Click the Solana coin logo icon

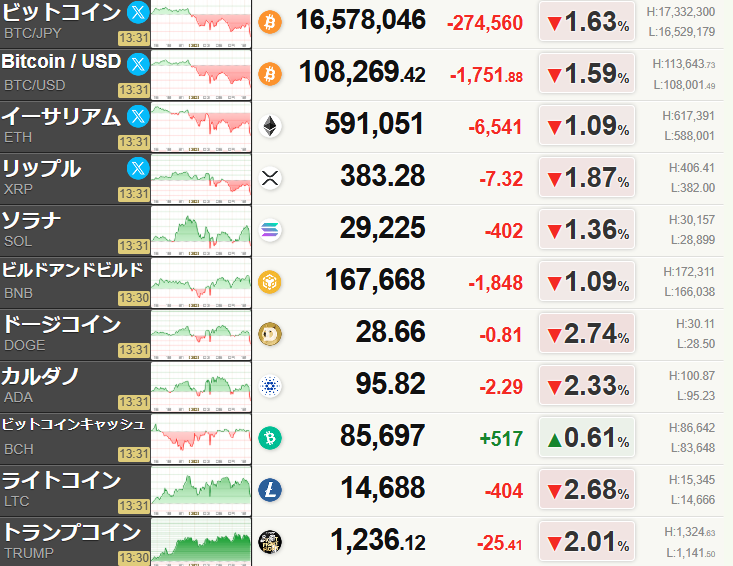270,230
